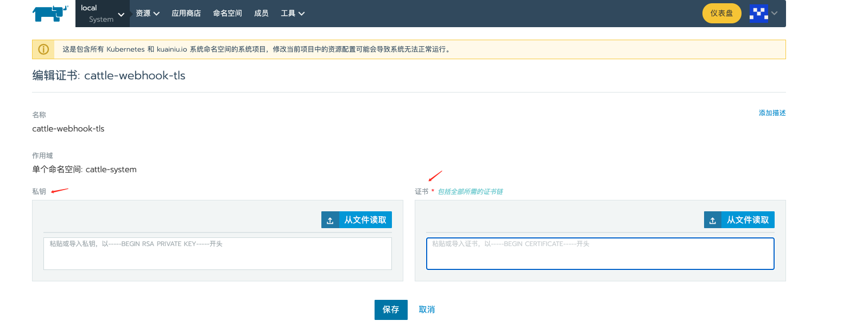Select the 单个命名空间: cattle-system text
Image resolution: width=868 pixels, height=327 pixels.
pos(84,169)
